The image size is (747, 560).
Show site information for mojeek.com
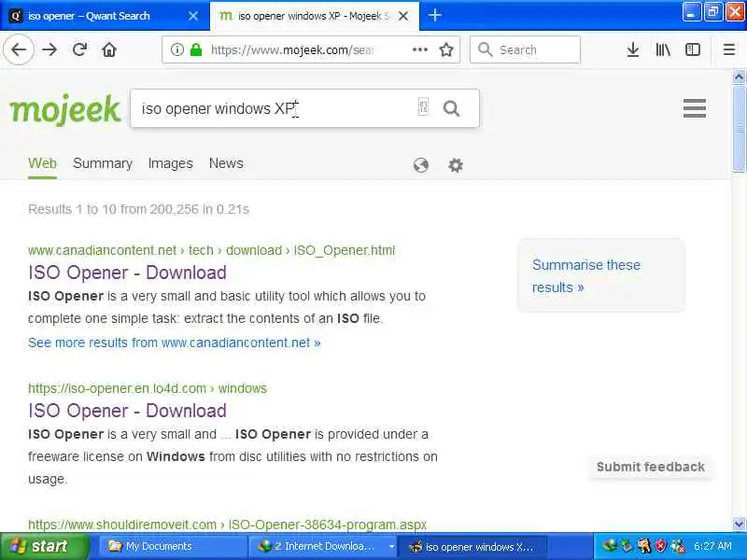pyautogui.click(x=177, y=49)
